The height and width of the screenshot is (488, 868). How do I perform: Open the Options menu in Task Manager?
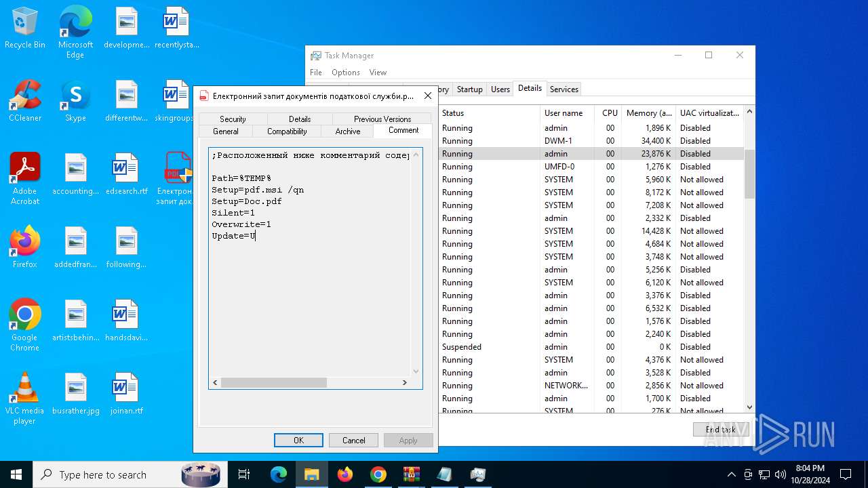[x=346, y=73]
